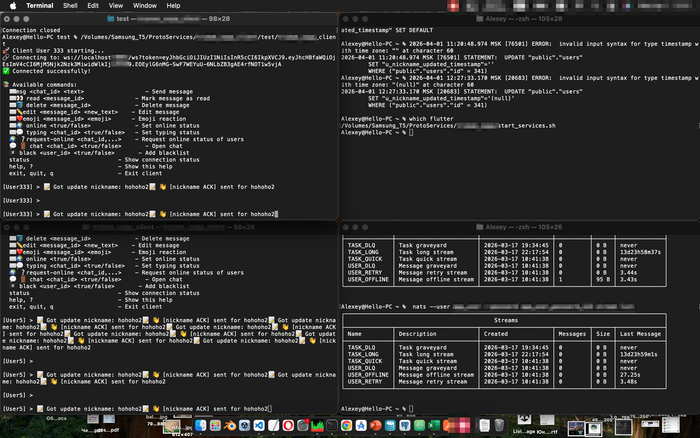Open the documents stack beside the Trash

(x=484, y=425)
